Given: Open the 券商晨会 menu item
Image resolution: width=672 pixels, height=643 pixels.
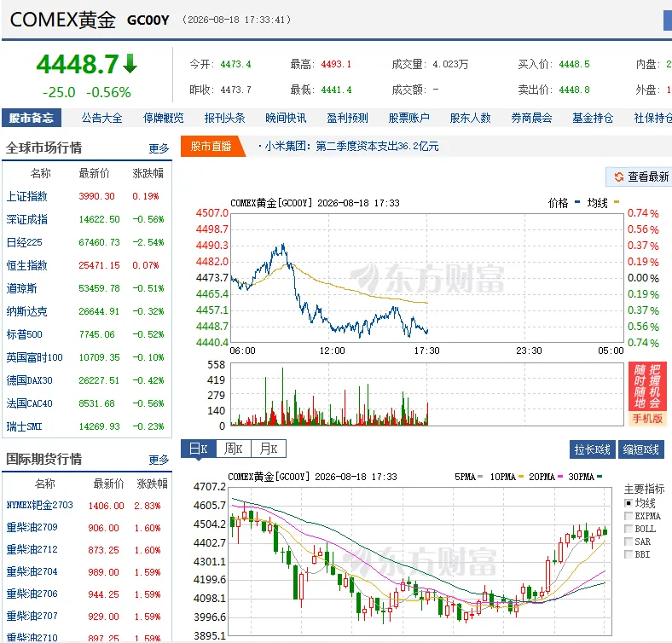Looking at the screenshot, I should [531, 118].
